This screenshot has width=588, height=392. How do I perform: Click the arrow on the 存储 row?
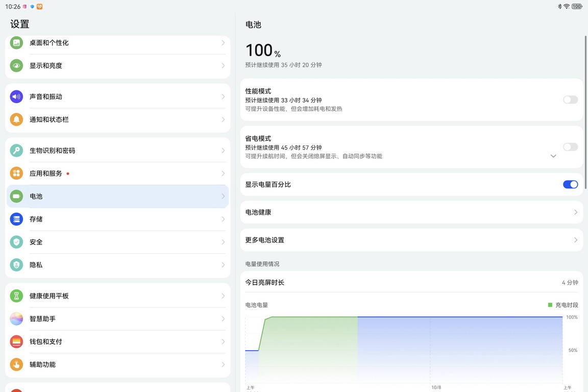pyautogui.click(x=223, y=219)
